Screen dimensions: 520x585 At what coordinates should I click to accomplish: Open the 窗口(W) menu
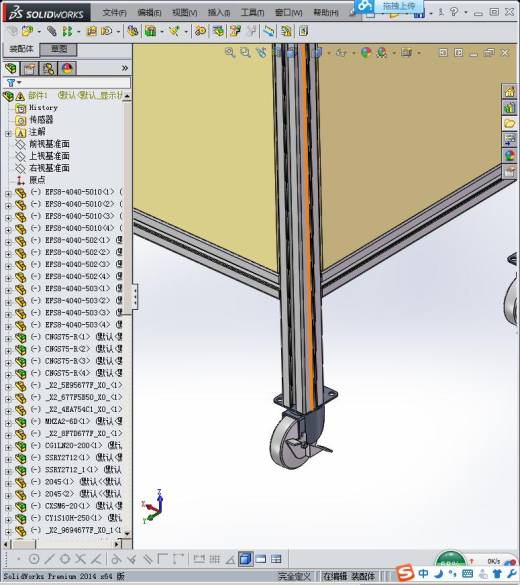point(288,13)
